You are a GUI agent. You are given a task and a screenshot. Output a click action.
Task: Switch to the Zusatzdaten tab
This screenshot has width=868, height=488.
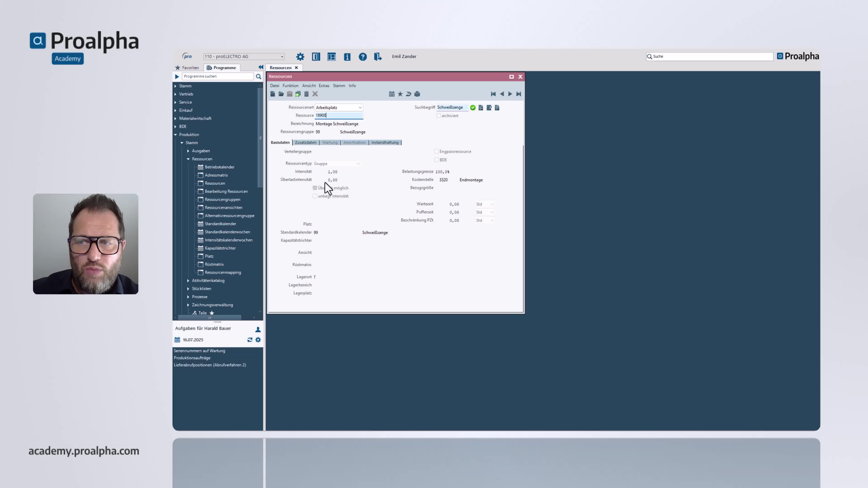(305, 142)
